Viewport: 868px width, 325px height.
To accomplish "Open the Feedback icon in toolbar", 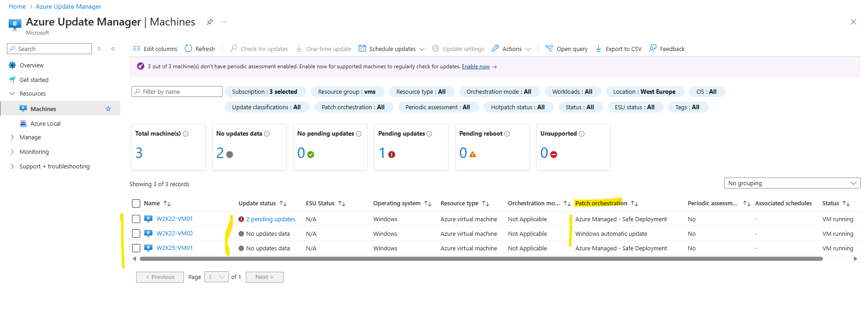I will (653, 49).
